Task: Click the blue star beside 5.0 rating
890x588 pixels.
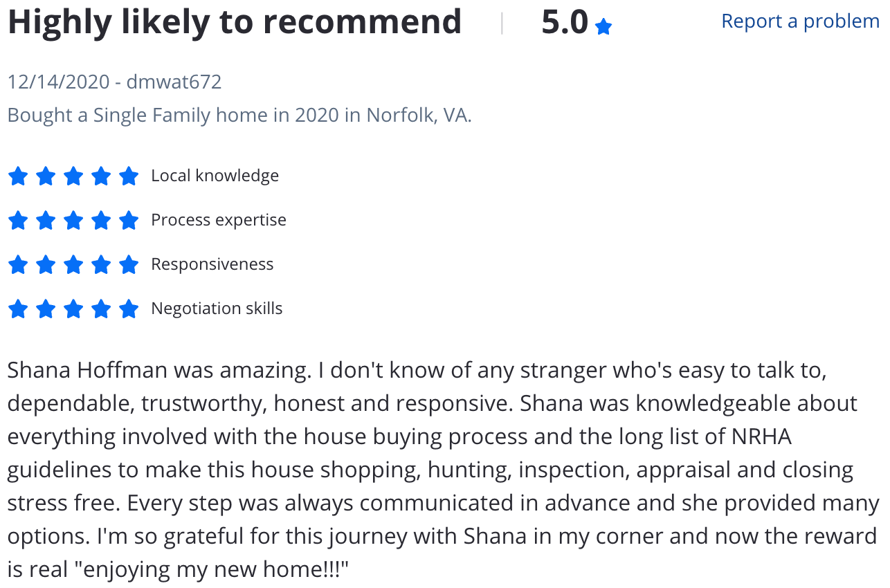Action: click(603, 28)
